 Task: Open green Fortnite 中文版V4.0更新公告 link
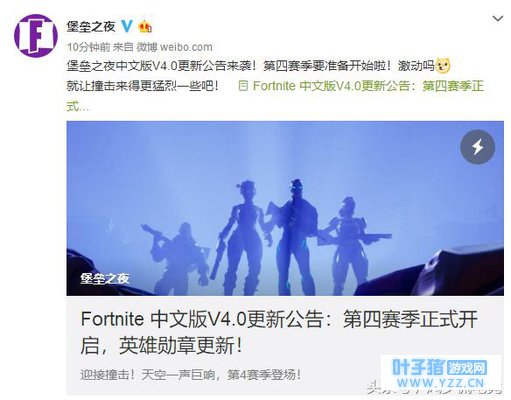pyautogui.click(x=368, y=86)
